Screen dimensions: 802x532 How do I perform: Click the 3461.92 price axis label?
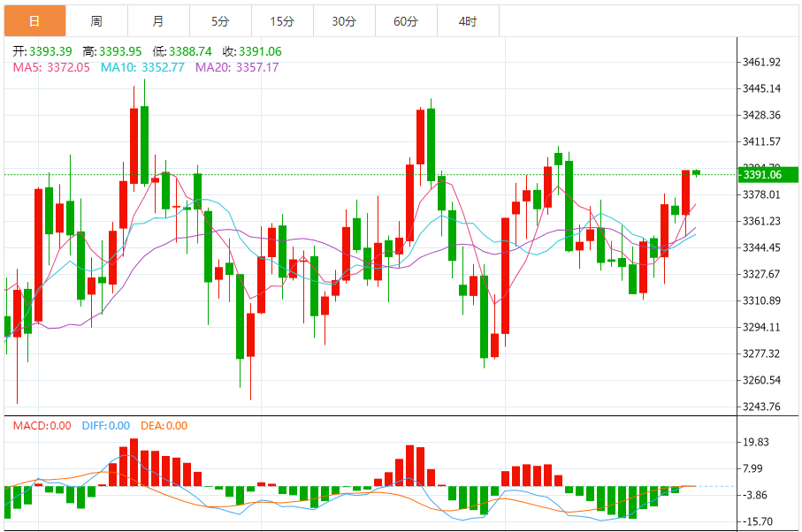[761, 63]
